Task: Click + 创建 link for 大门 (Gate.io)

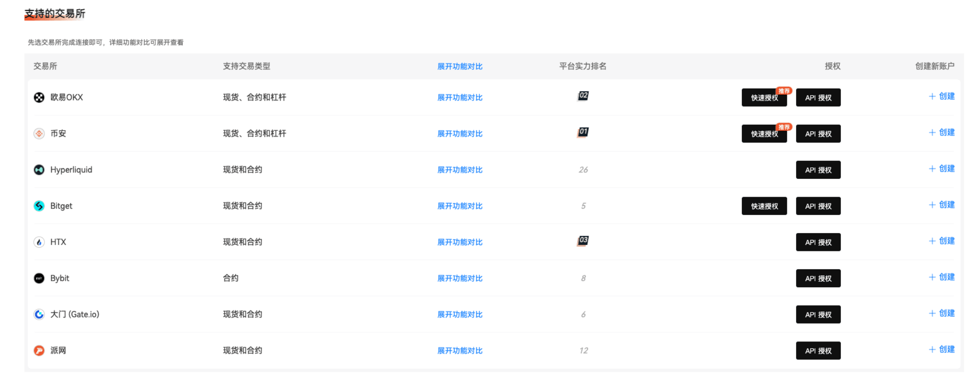Action: click(941, 313)
